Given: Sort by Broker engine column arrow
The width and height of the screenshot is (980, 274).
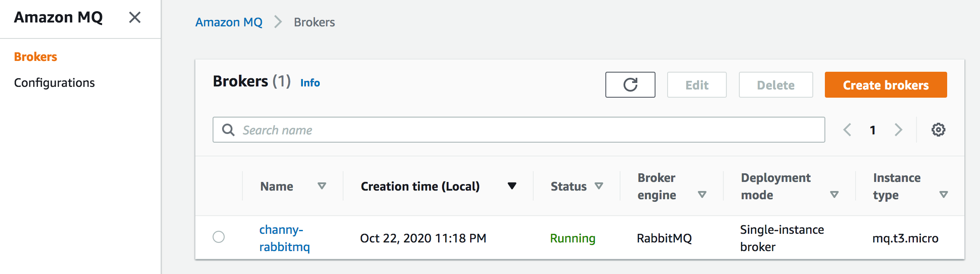Looking at the screenshot, I should coord(702,194).
